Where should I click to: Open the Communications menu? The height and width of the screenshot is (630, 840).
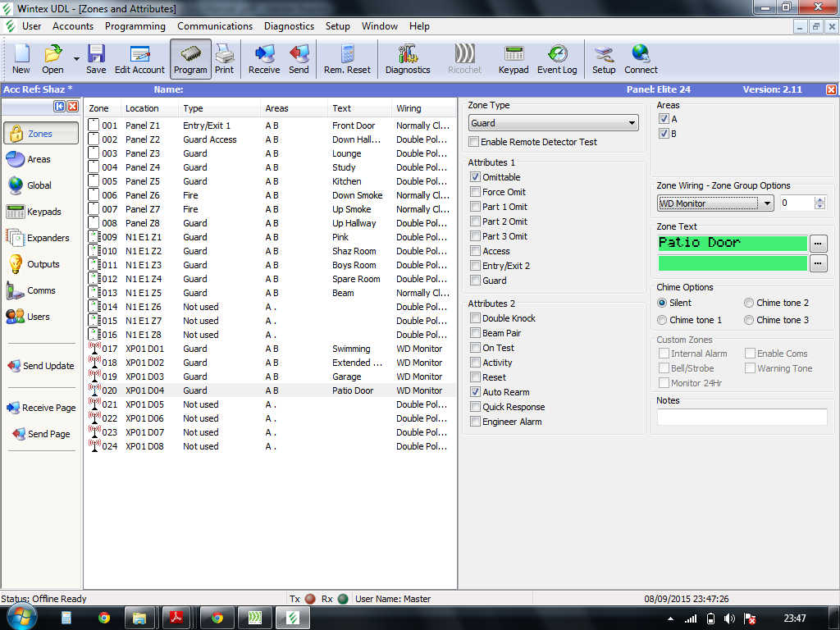(x=215, y=25)
